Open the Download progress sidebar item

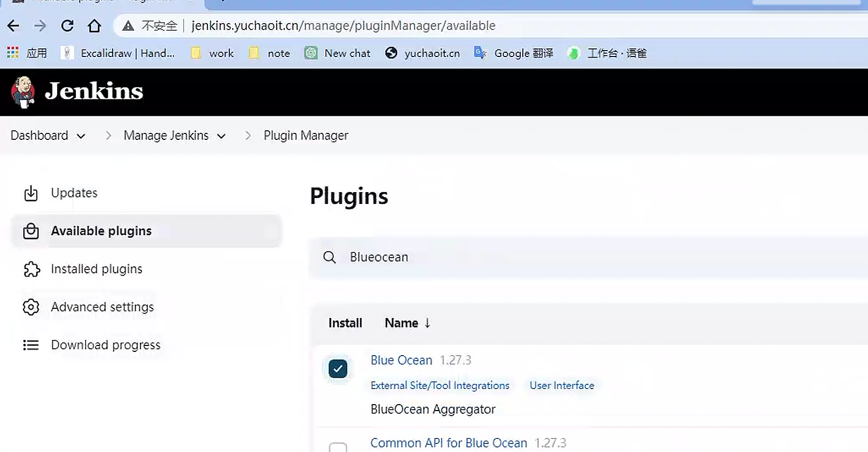tap(106, 345)
